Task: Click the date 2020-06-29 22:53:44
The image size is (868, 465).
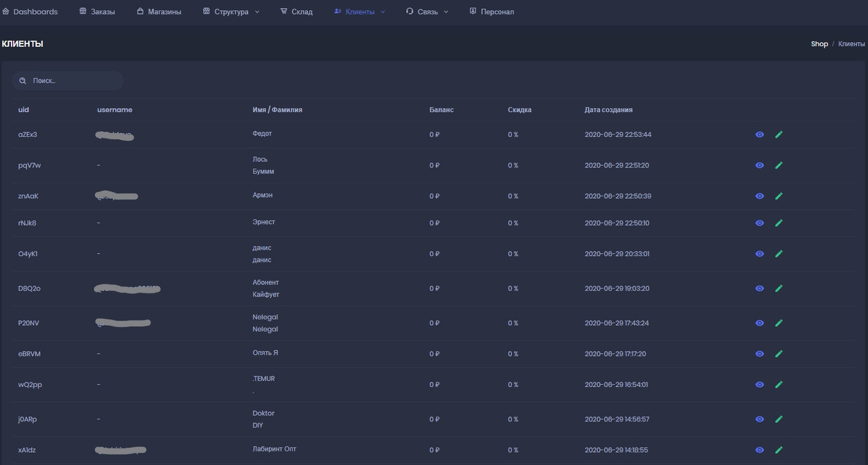Action: [618, 134]
